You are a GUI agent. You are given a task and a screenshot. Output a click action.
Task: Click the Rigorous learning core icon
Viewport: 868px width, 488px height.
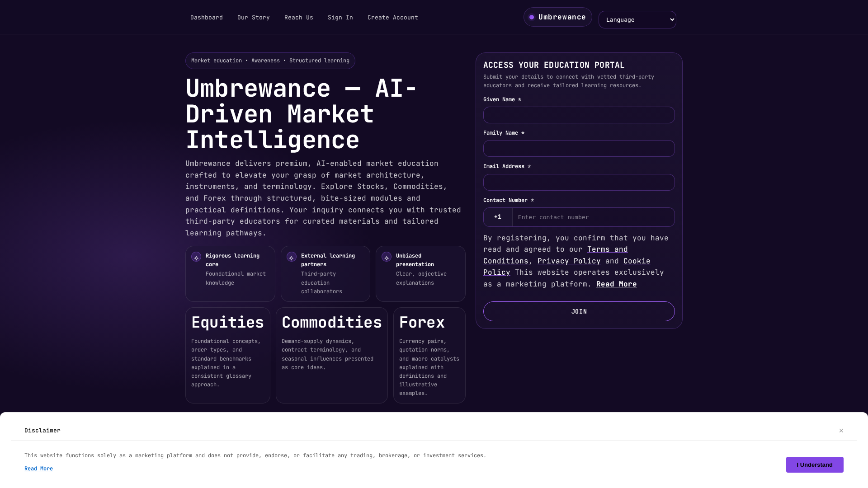click(196, 257)
